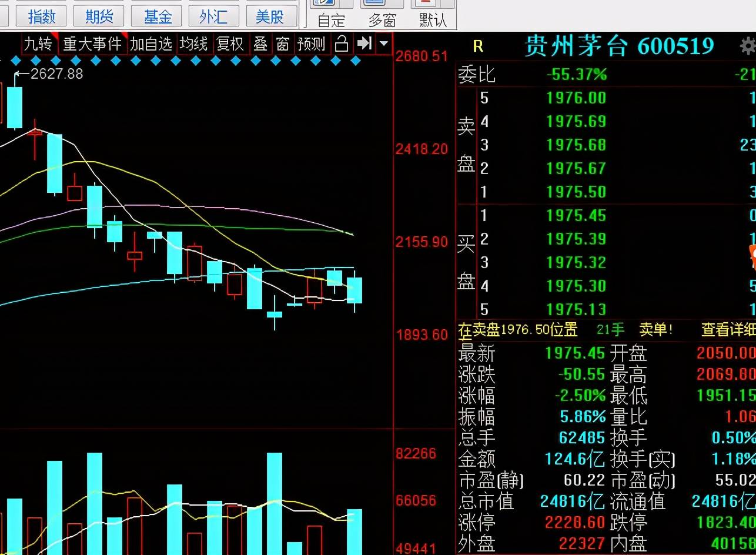
Task: Click the 外盘 value 22327
Action: (x=581, y=543)
